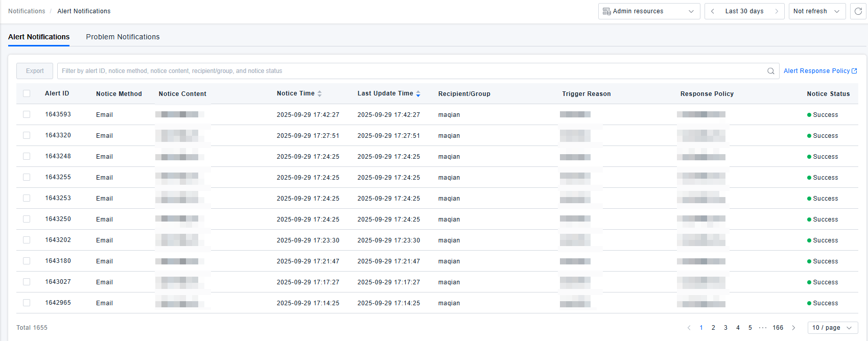The image size is (868, 341).
Task: Check the box for alert 1643593
Action: (x=27, y=114)
